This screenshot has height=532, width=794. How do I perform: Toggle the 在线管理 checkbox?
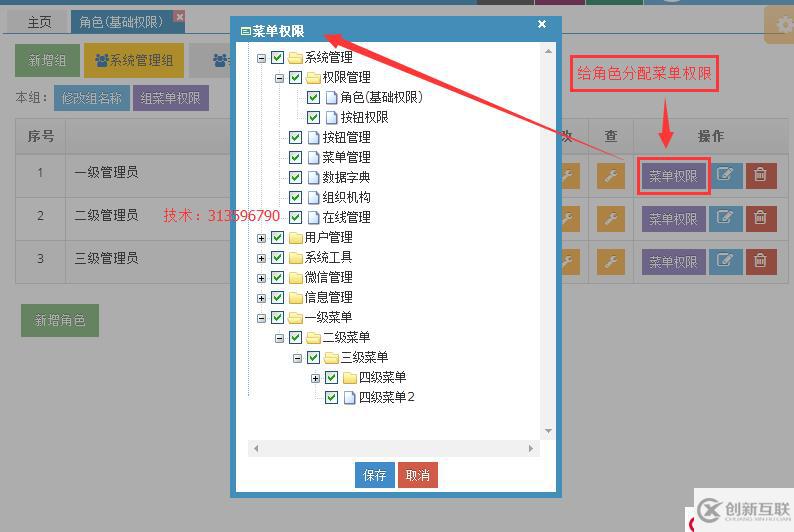coord(295,218)
